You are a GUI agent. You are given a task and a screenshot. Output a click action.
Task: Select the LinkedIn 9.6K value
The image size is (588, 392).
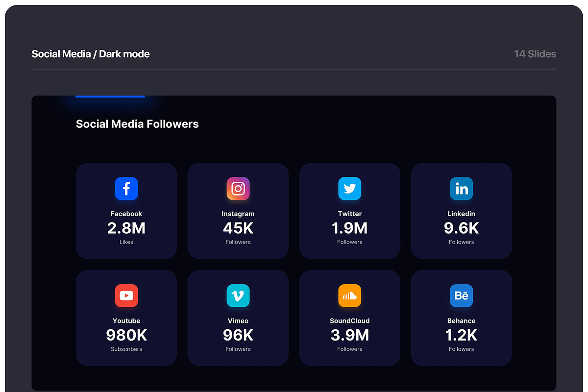[x=462, y=228]
